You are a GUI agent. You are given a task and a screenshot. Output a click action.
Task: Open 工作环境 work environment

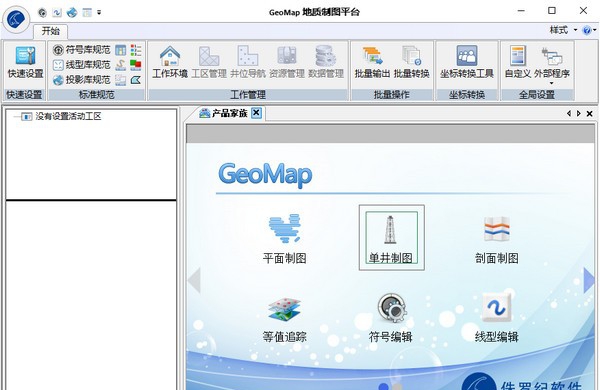point(170,62)
